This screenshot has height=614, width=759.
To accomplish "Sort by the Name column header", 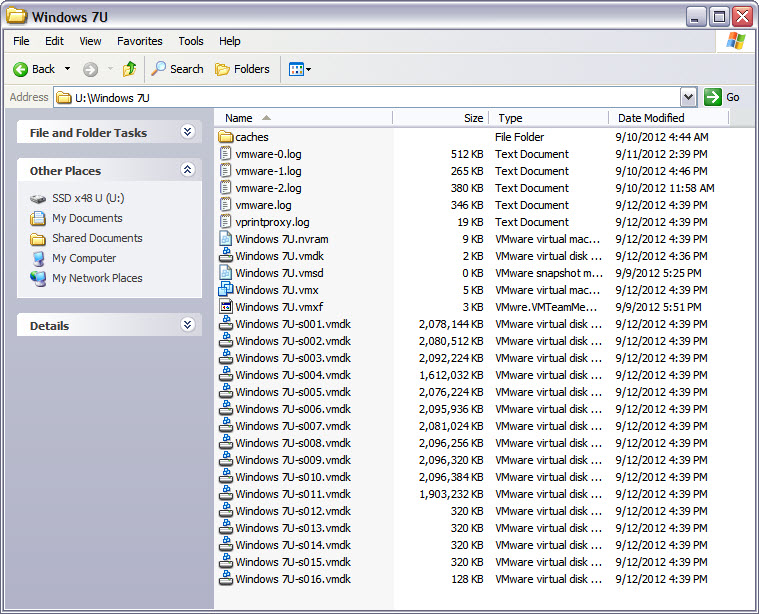I will (304, 118).
